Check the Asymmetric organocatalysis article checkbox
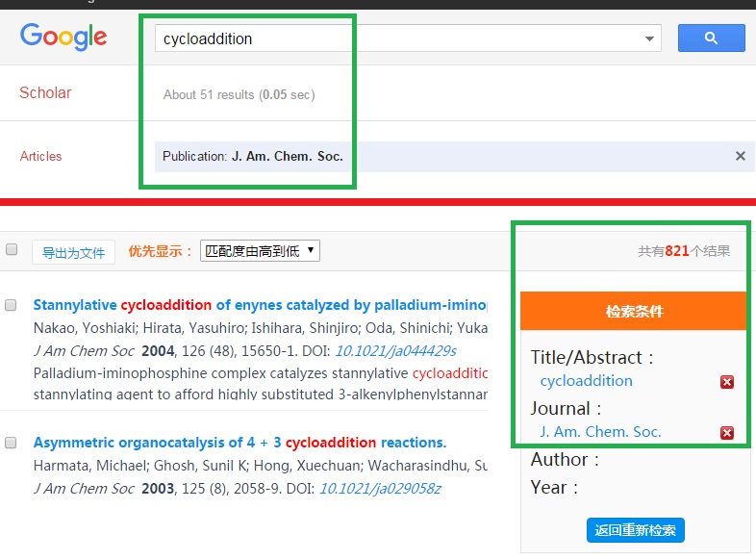This screenshot has width=756, height=560. (x=12, y=443)
